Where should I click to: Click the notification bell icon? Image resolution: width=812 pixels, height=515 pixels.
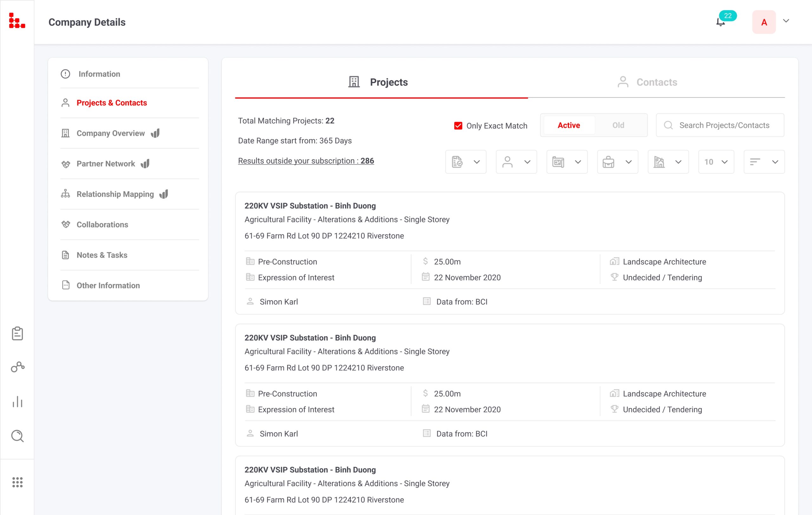[720, 22]
